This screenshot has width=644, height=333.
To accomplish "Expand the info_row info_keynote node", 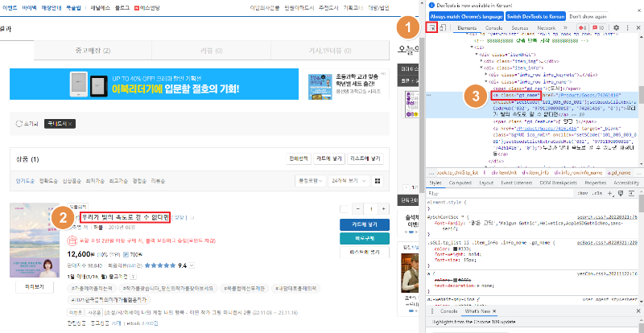I will point(486,74).
